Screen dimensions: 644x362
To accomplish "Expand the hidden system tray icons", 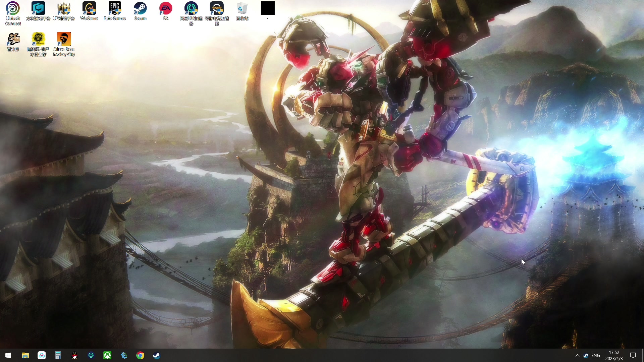I will 577,355.
